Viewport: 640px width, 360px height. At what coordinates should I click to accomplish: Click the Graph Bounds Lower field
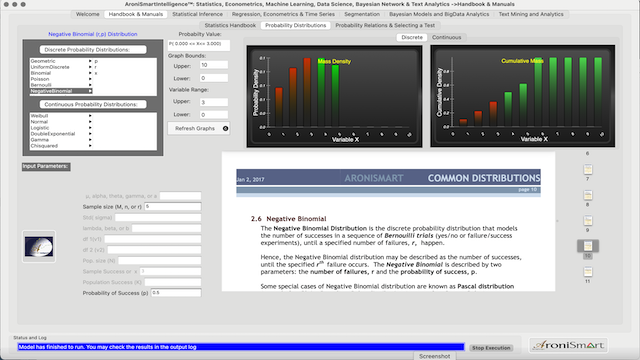pos(214,78)
